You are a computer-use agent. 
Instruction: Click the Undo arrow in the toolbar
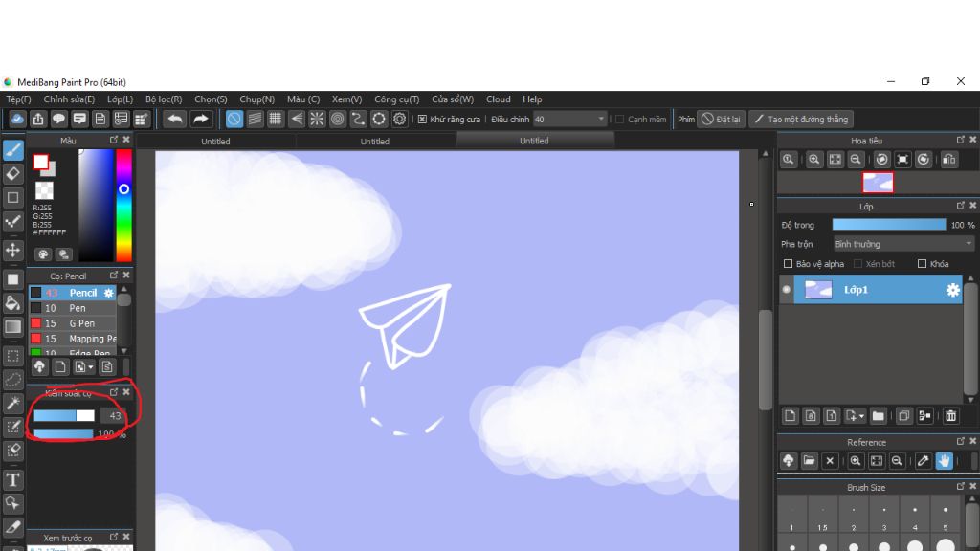coord(175,119)
